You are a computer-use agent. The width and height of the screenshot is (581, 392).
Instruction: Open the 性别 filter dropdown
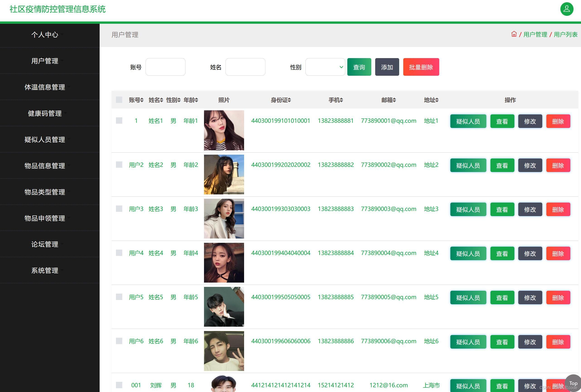(325, 67)
